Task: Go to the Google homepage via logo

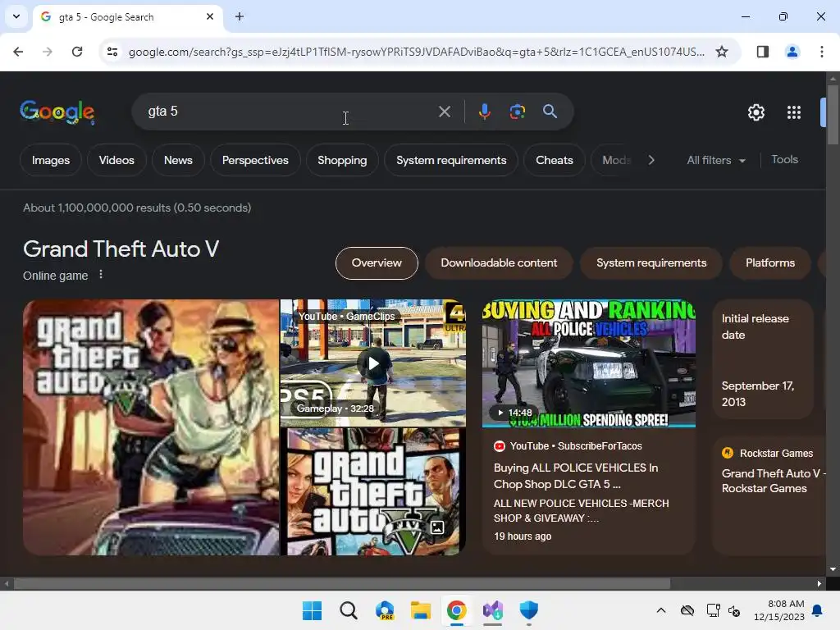Action: click(57, 112)
